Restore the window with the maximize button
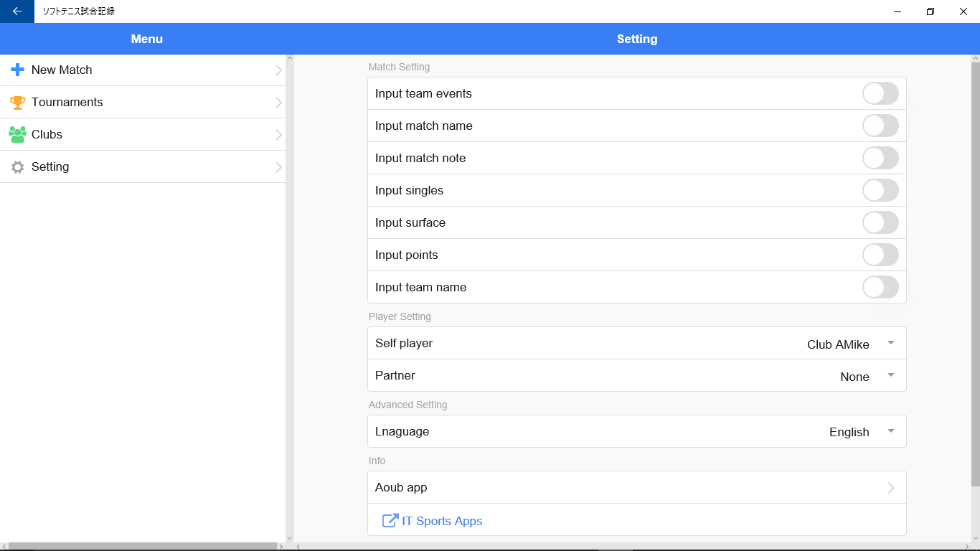 (x=930, y=11)
